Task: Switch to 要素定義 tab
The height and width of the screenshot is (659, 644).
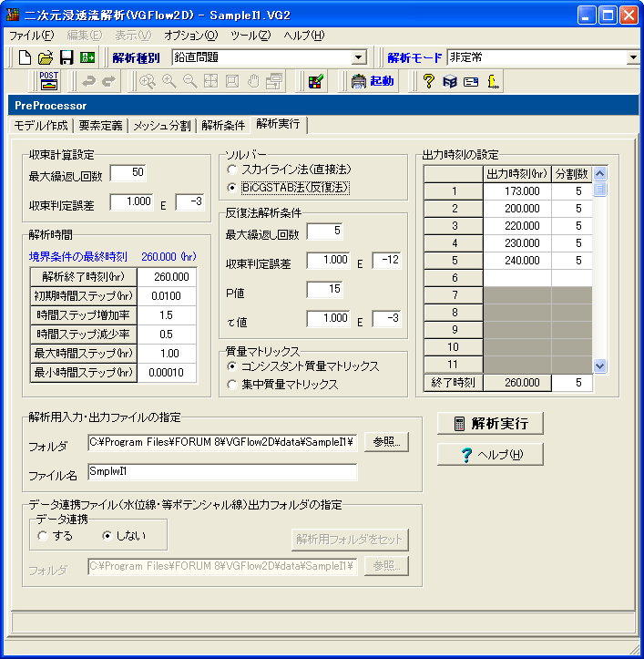Action: [x=101, y=125]
